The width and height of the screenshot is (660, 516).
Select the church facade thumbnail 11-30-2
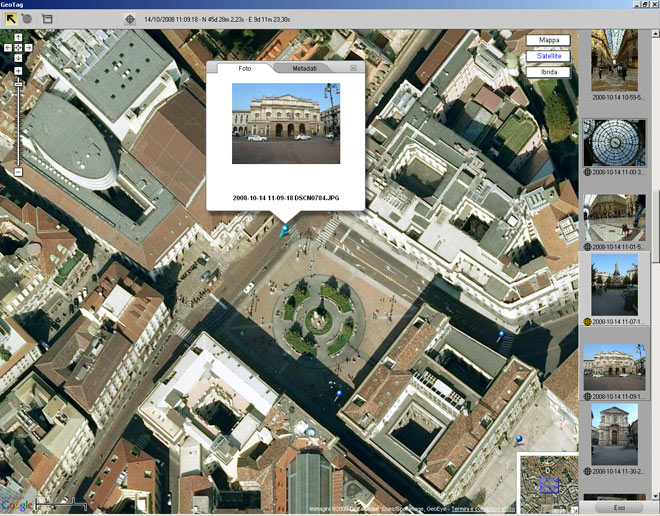(615, 435)
